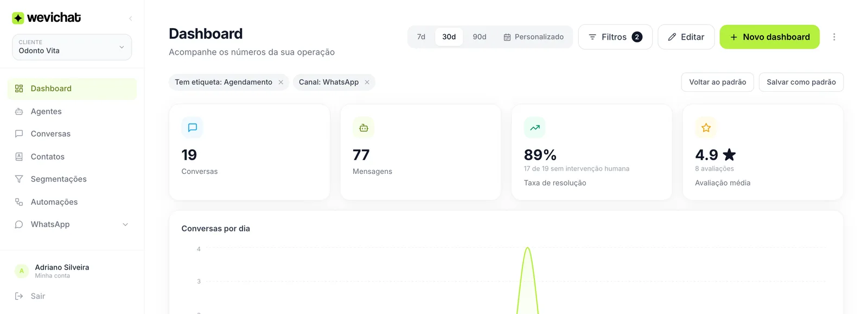Click the Contatos address book icon
Image resolution: width=868 pixels, height=314 pixels.
19,156
